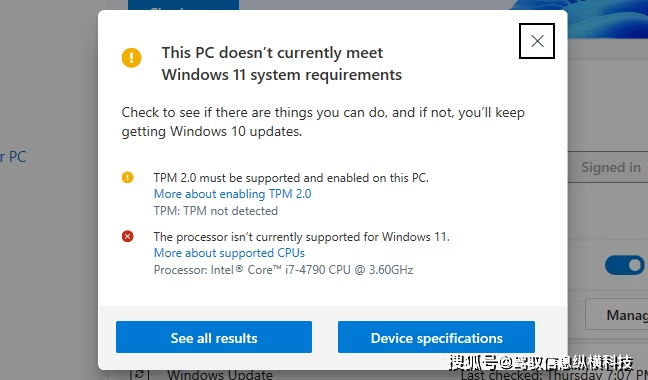Click the PC heading text on left edge
648x380 pixels.
[13, 157]
